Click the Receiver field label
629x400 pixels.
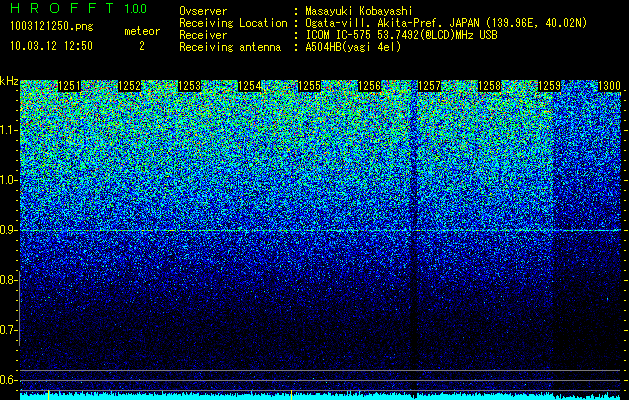pyautogui.click(x=203, y=35)
